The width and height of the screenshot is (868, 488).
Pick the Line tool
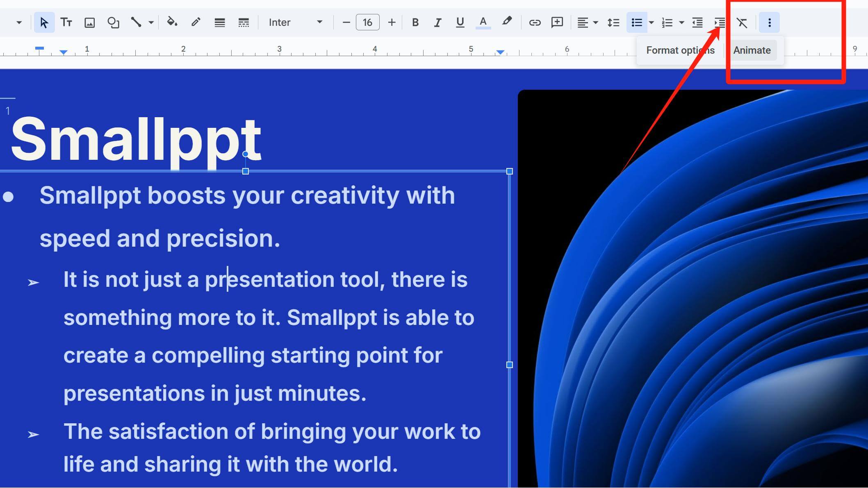pos(136,22)
